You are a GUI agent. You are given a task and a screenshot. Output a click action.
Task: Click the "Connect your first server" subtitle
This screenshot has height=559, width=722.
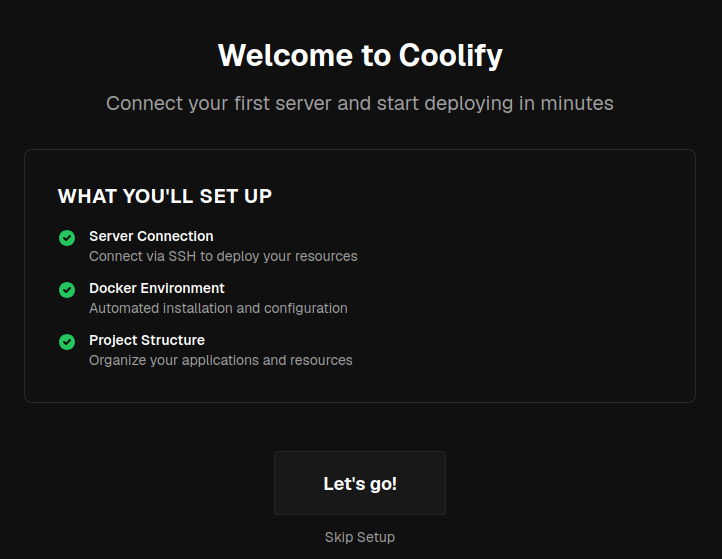click(x=360, y=103)
